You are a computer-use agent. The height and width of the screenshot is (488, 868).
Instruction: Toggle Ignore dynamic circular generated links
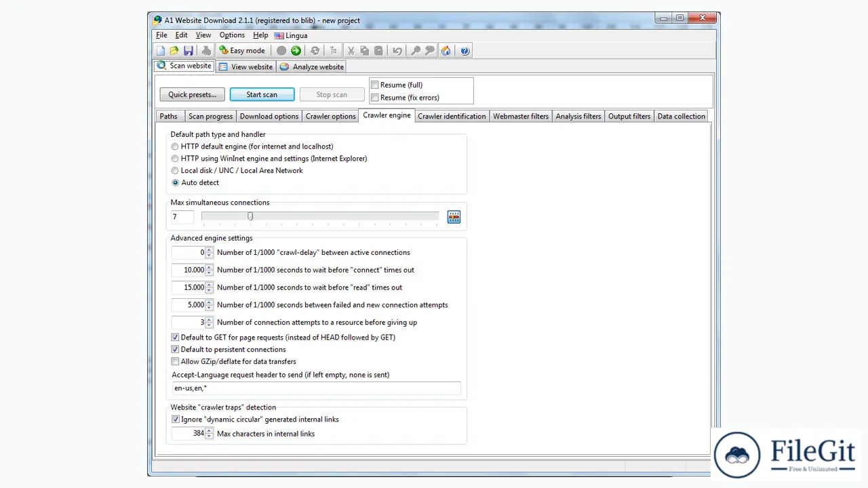(x=176, y=420)
